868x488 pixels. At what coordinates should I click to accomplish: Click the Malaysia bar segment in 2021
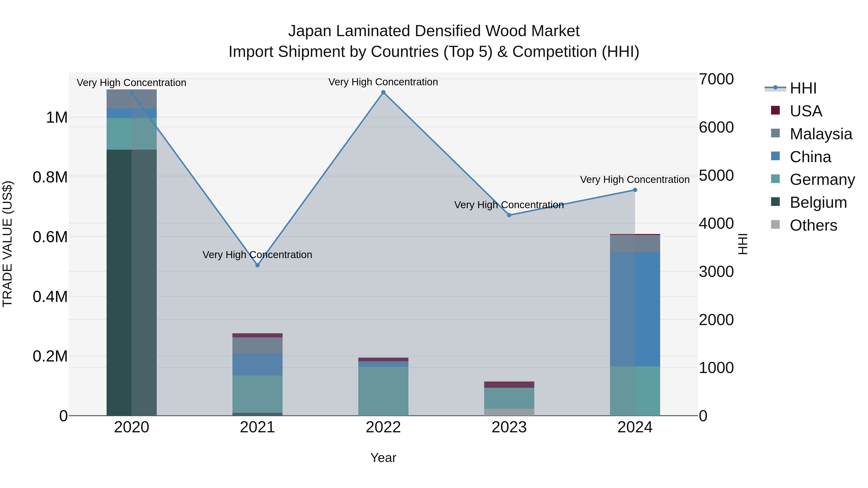[x=258, y=345]
